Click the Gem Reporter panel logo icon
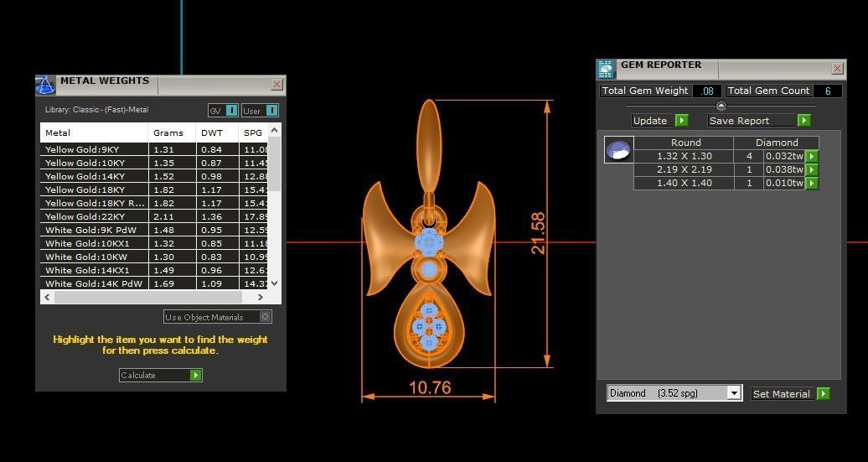 coord(606,70)
